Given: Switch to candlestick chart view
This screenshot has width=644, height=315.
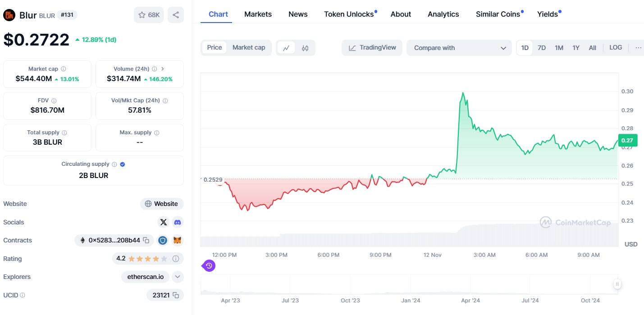Looking at the screenshot, I should 305,48.
